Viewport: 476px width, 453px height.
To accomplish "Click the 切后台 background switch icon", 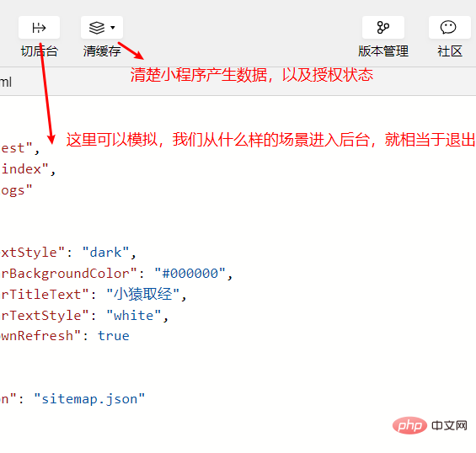I will pos(39,28).
